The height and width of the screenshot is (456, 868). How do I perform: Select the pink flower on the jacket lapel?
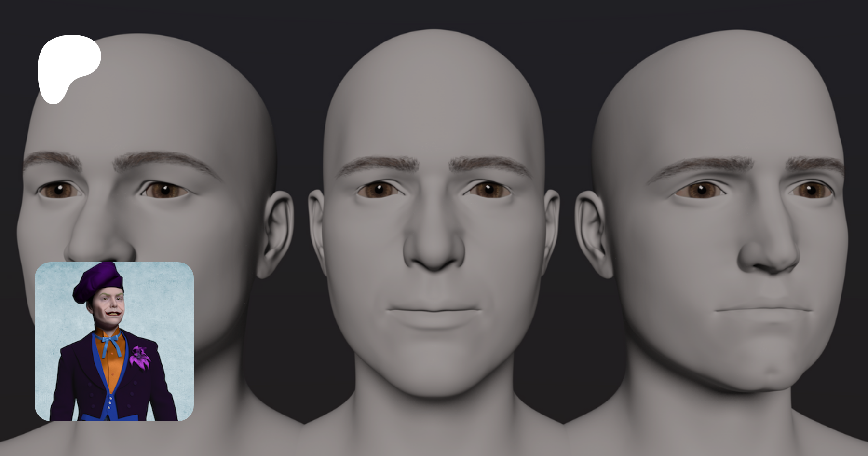tap(140, 358)
